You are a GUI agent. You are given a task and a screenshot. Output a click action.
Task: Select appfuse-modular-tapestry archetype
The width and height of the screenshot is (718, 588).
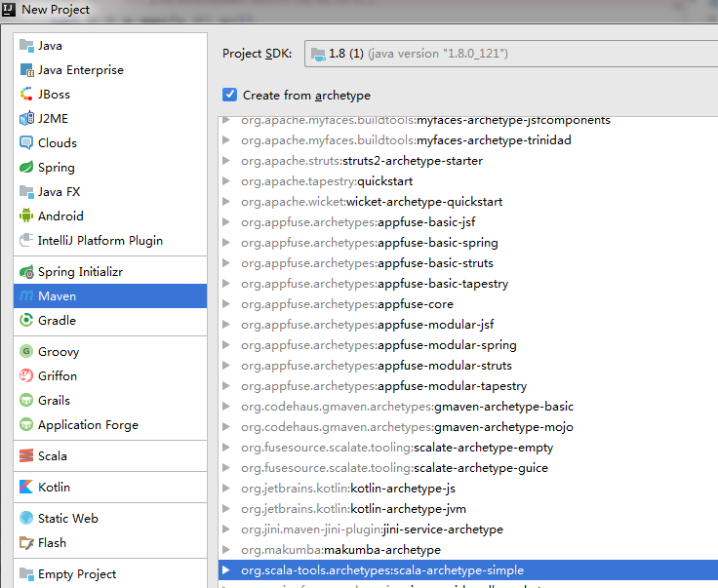(384, 386)
